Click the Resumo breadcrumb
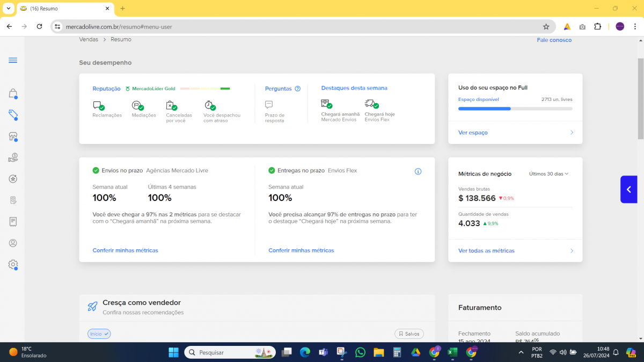 (x=121, y=40)
